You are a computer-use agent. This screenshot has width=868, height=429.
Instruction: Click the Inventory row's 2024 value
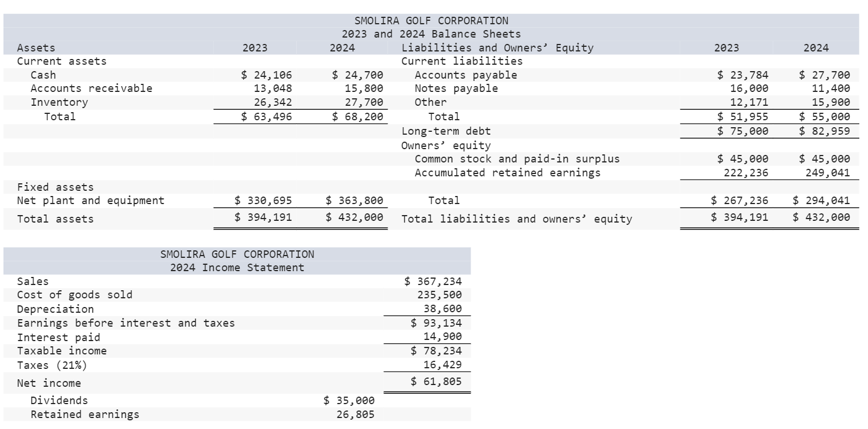pos(365,102)
